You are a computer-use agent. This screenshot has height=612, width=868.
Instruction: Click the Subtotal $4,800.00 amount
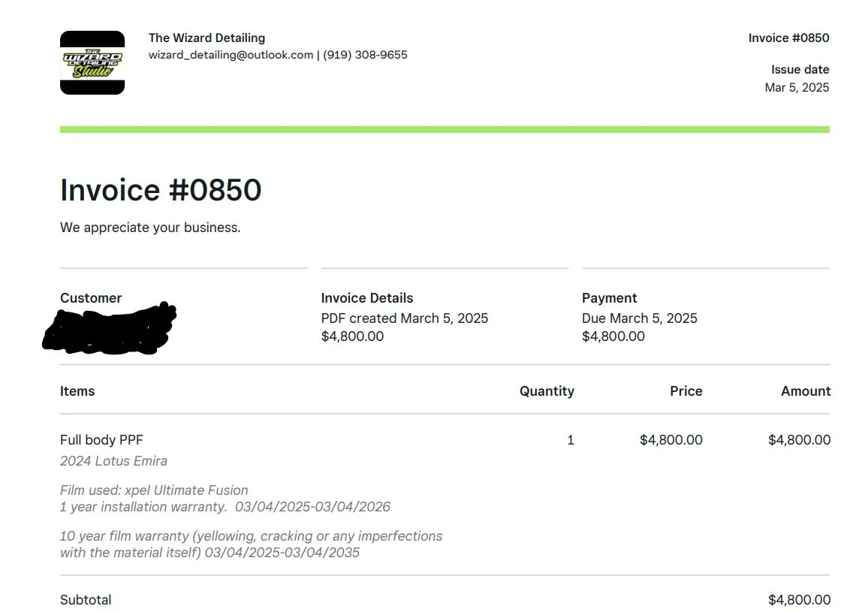click(799, 600)
